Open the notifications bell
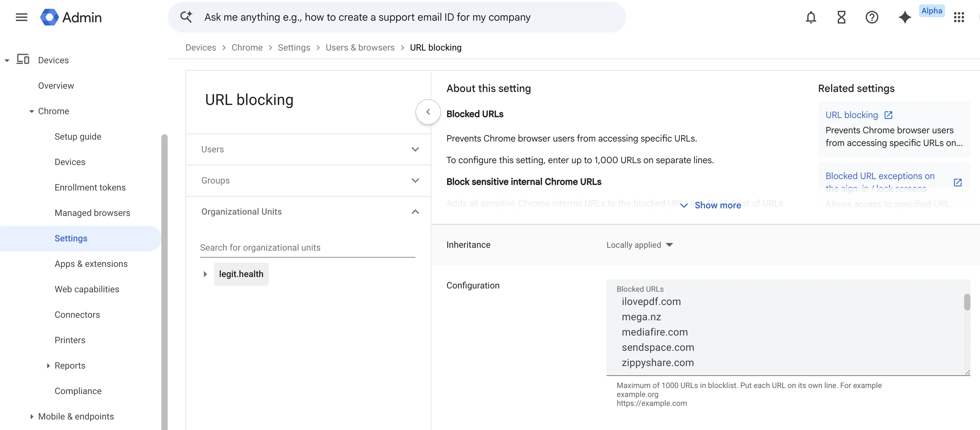The width and height of the screenshot is (980, 430). (811, 17)
